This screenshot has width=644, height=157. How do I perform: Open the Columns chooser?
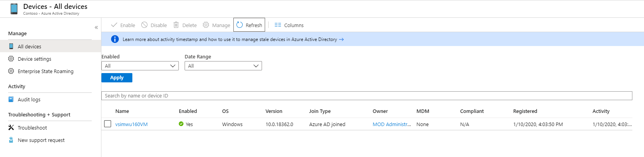tap(289, 25)
